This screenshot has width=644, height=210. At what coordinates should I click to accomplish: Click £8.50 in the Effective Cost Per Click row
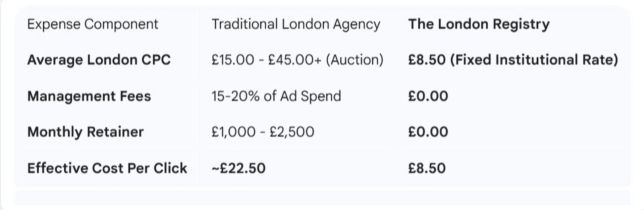point(427,168)
